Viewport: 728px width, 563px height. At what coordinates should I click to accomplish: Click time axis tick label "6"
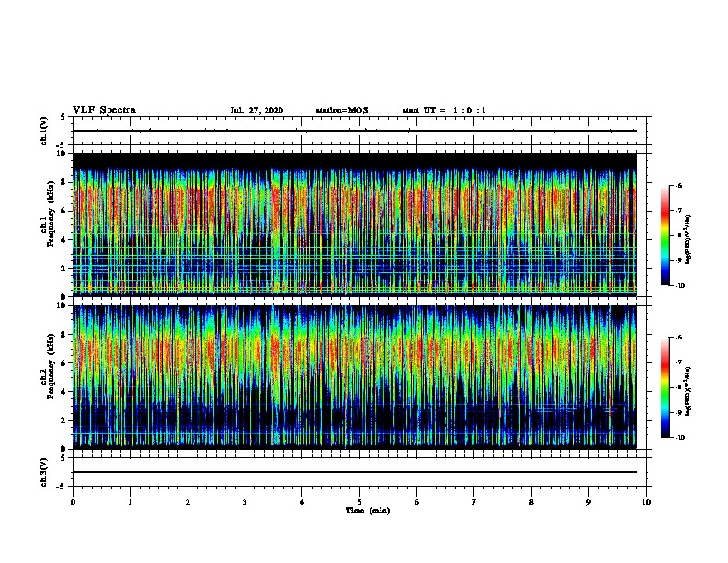416,502
